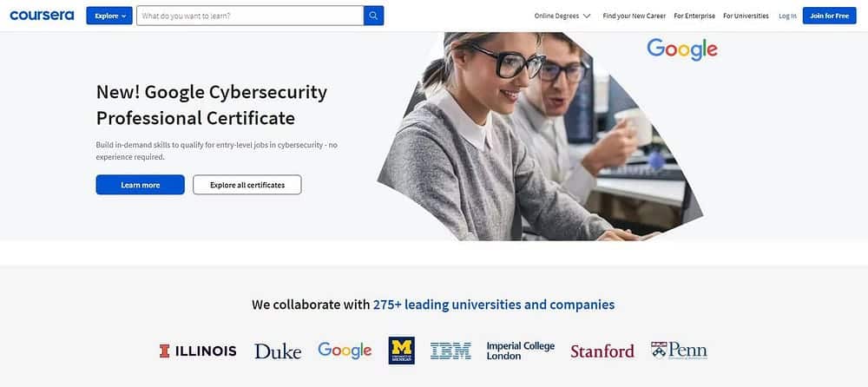
Task: Click the Log In link
Action: [x=787, y=16]
